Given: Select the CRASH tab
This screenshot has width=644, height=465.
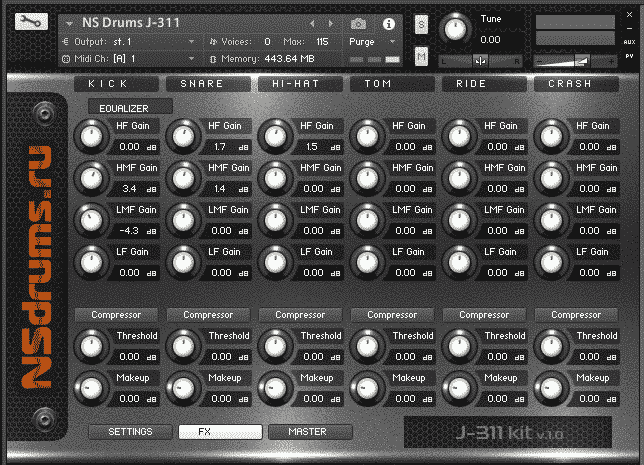Looking at the screenshot, I should coord(576,84).
